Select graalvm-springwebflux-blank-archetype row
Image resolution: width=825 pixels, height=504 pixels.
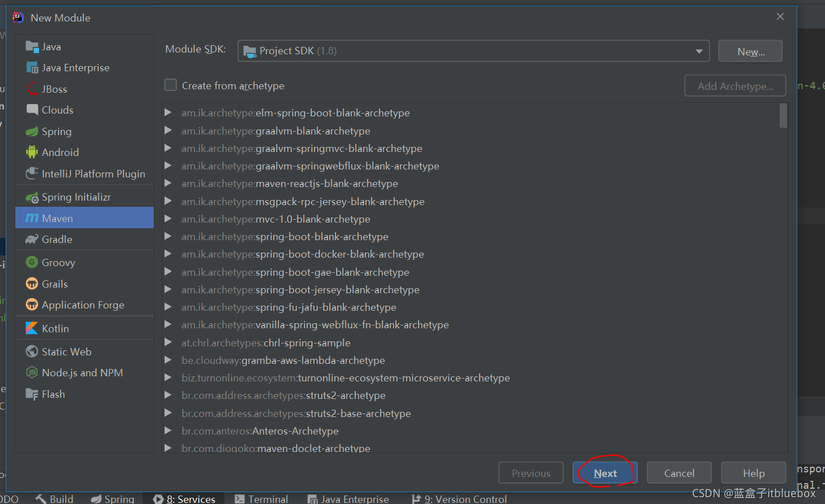(x=471, y=166)
